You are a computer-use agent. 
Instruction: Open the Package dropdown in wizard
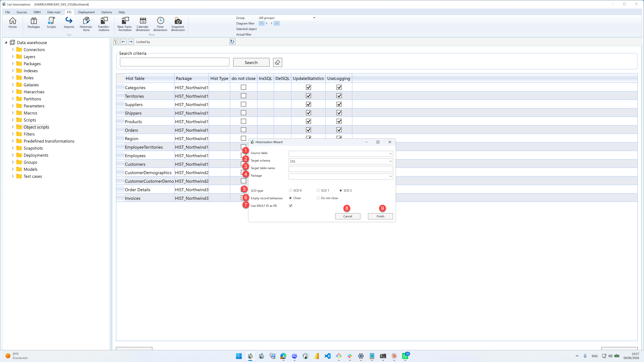coord(390,176)
